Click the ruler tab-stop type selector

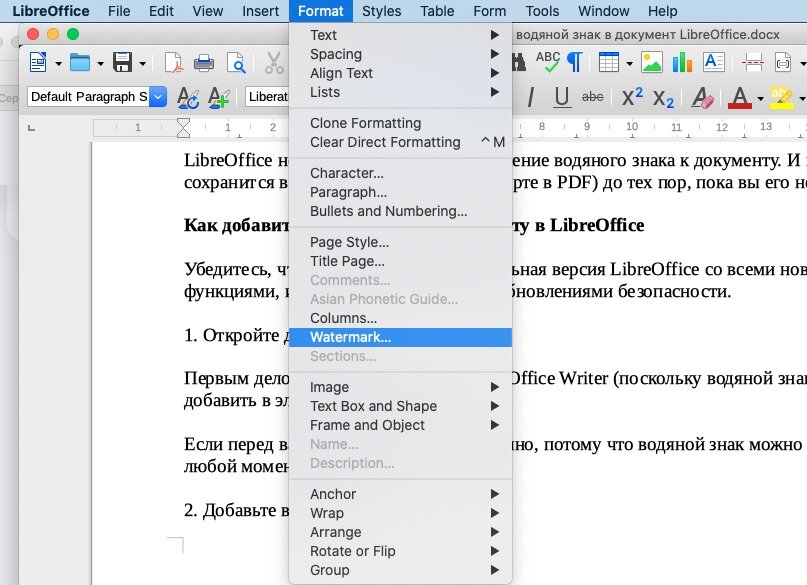31,128
